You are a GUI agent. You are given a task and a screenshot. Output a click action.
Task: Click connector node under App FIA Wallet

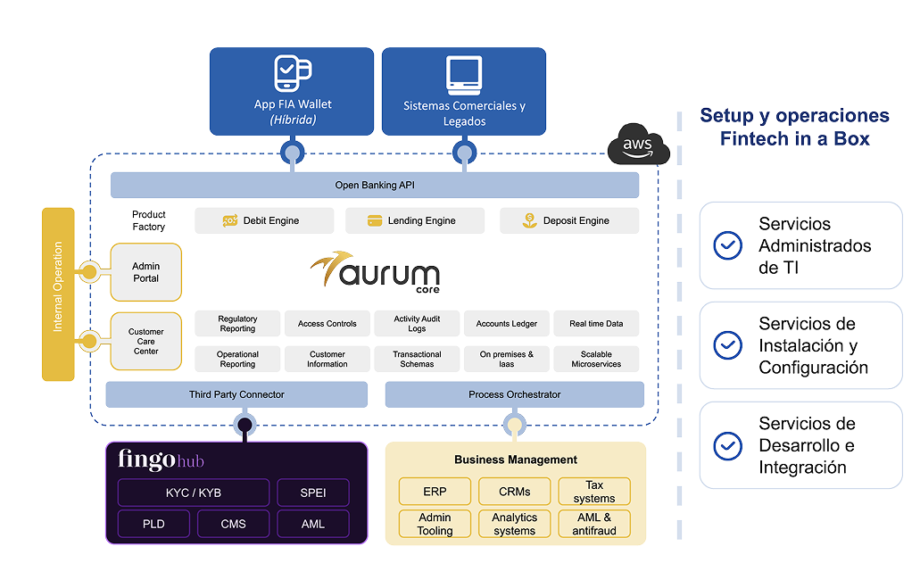click(x=292, y=153)
